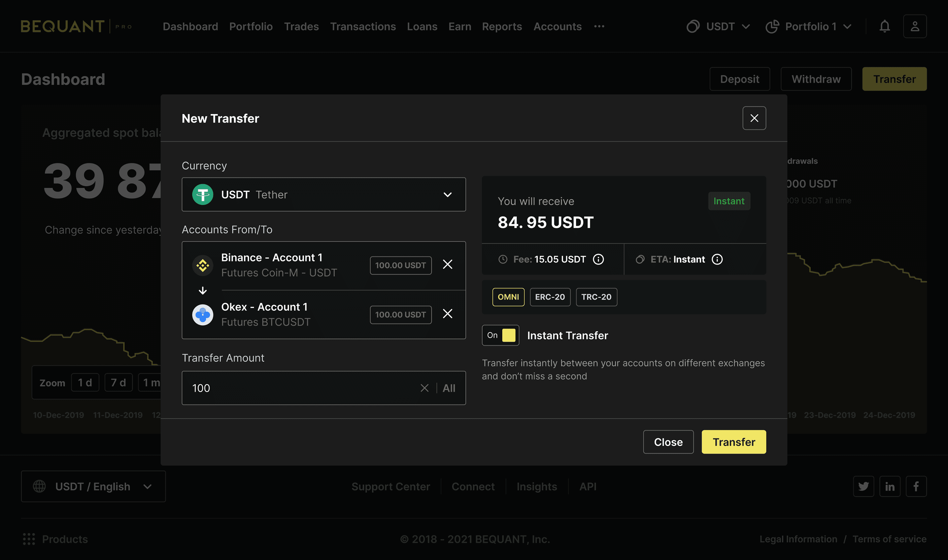Image resolution: width=948 pixels, height=560 pixels.
Task: Select the ERC-20 network option
Action: click(x=550, y=297)
